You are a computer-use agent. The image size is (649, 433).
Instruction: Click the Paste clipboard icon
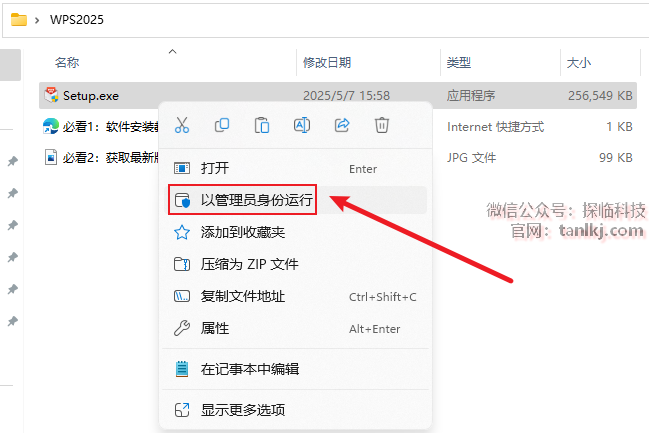tap(262, 125)
